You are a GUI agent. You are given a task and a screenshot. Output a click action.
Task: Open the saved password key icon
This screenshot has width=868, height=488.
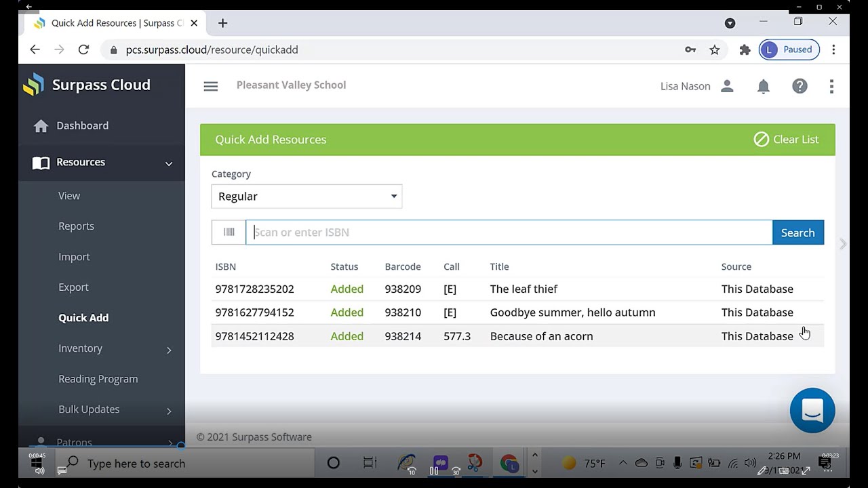pos(690,49)
